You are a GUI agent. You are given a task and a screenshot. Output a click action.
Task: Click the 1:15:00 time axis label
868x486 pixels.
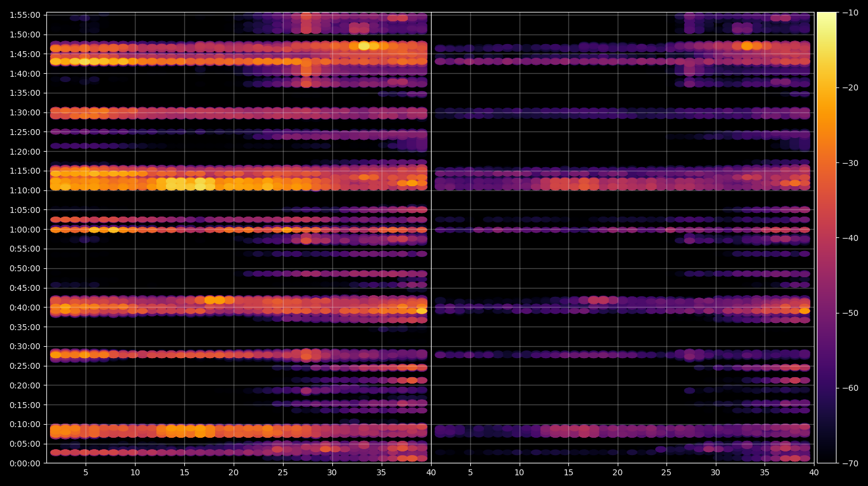25,171
